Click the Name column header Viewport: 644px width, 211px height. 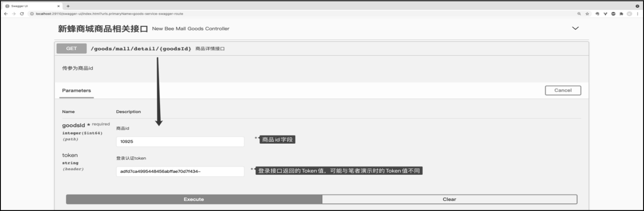pyautogui.click(x=68, y=112)
